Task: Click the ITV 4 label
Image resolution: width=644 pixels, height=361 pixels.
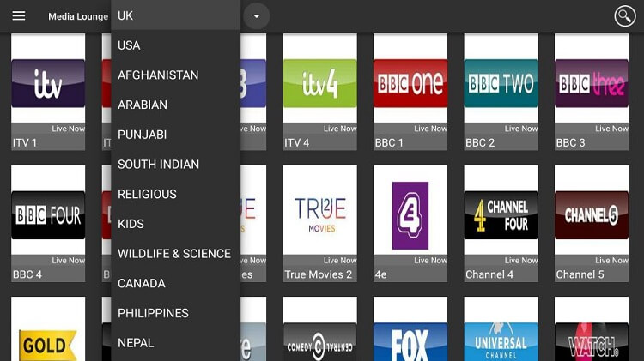Action: 296,142
